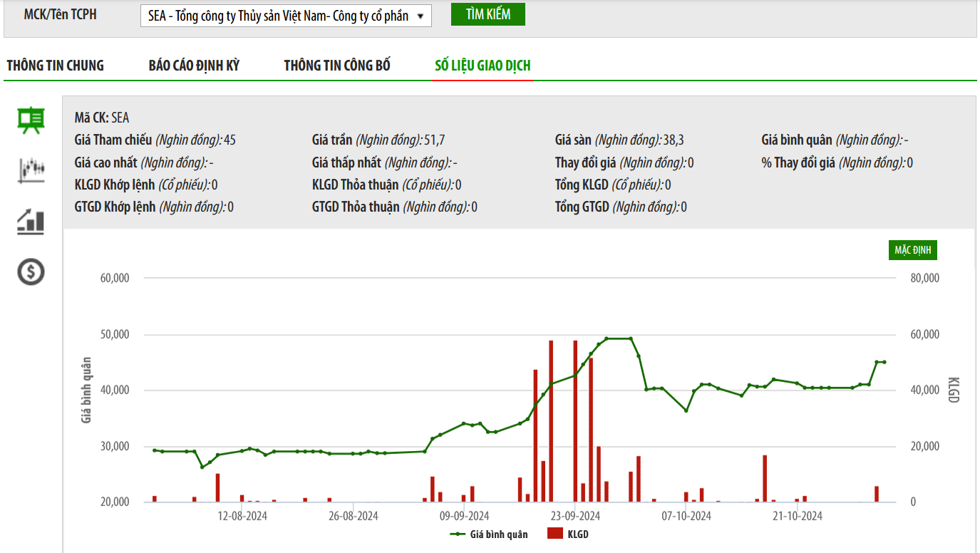The width and height of the screenshot is (980, 553).
Task: Click the 12-08-2024 date label on x-axis
Action: click(x=242, y=516)
